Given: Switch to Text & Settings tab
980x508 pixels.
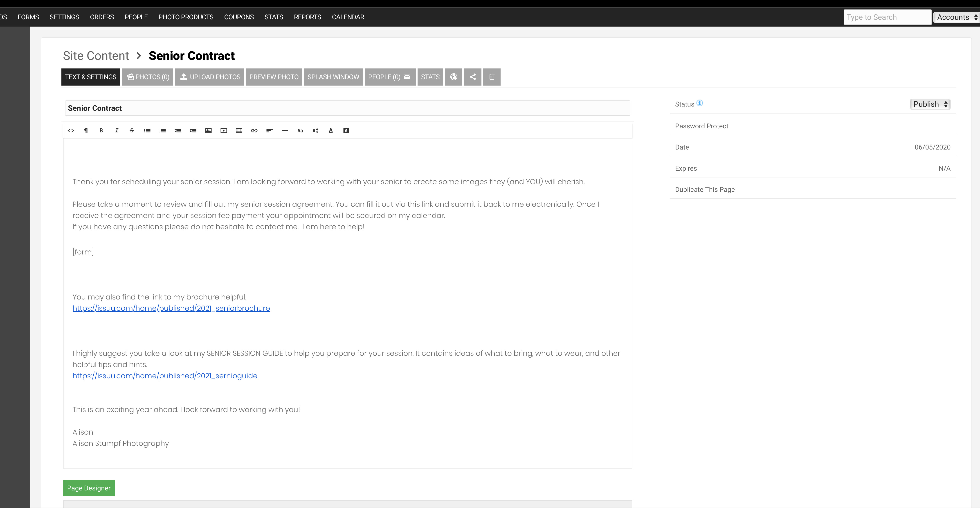Looking at the screenshot, I should [90, 77].
